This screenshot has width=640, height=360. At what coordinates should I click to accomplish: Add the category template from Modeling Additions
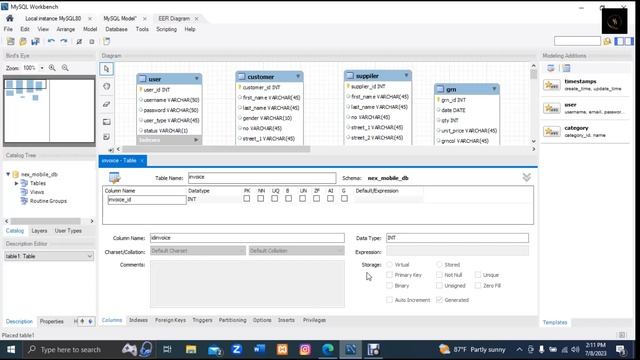click(584, 131)
